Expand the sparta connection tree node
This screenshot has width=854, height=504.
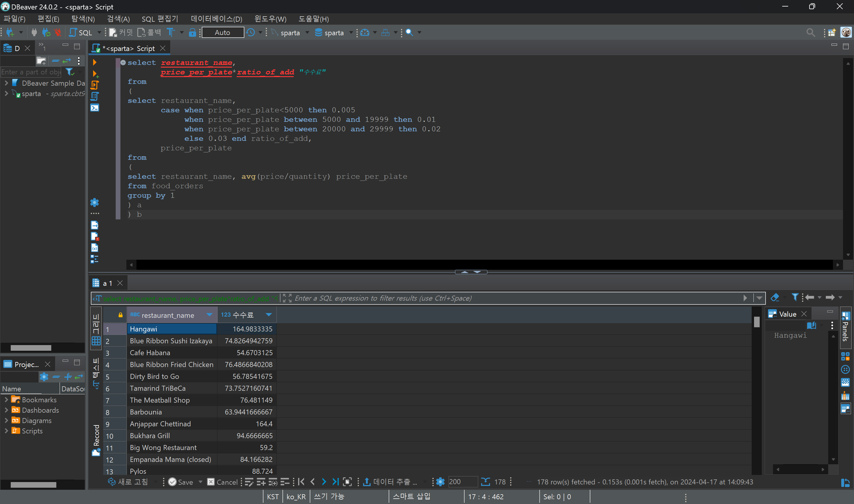click(x=6, y=94)
